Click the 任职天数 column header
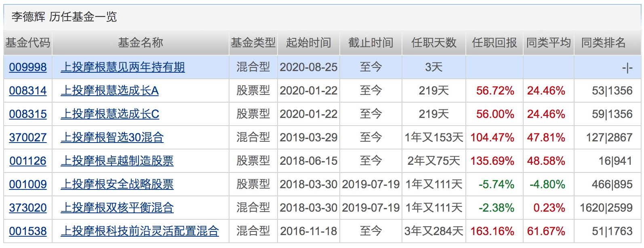This screenshot has height=248, width=644. pos(434,42)
